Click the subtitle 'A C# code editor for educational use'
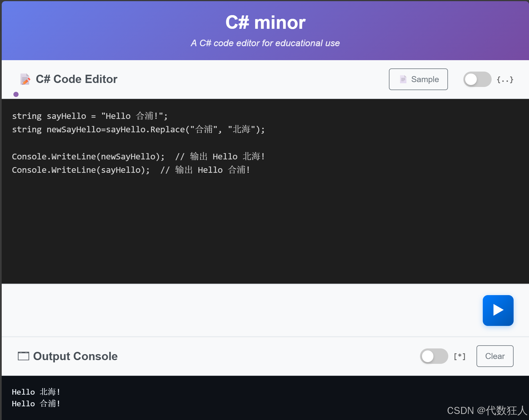Image resolution: width=529 pixels, height=420 pixels. (265, 43)
